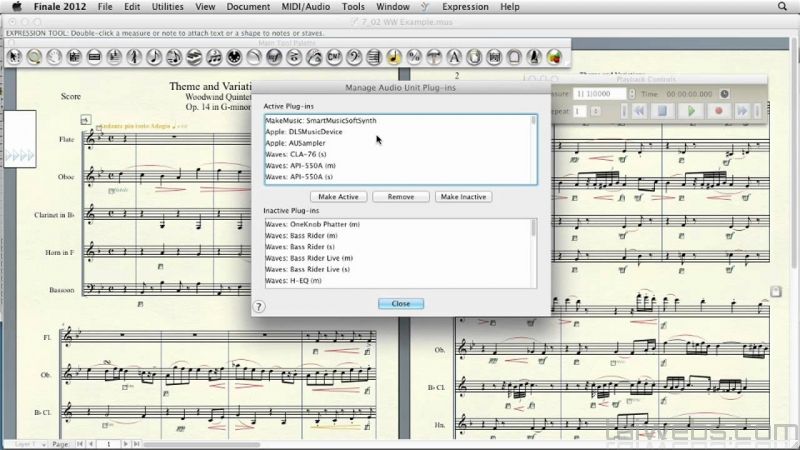Click the Play button in Playback Controls
Viewport: 800px width, 450px height.
pyautogui.click(x=691, y=111)
